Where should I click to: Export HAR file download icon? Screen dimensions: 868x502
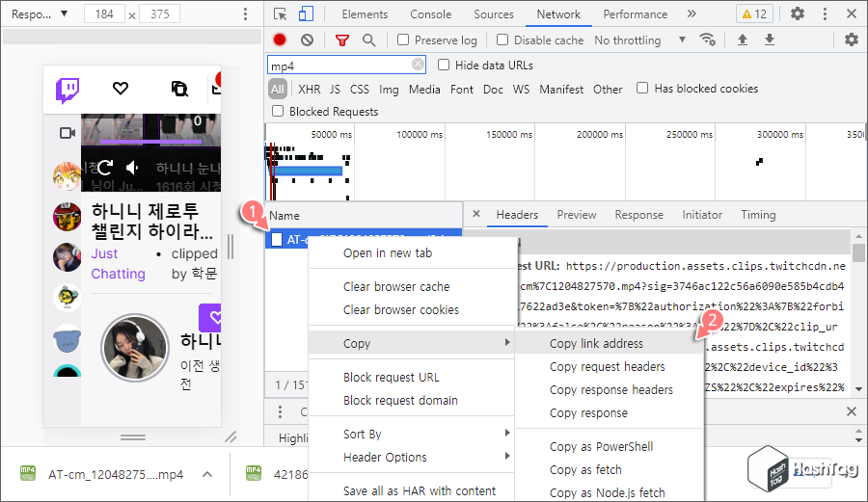[x=770, y=40]
